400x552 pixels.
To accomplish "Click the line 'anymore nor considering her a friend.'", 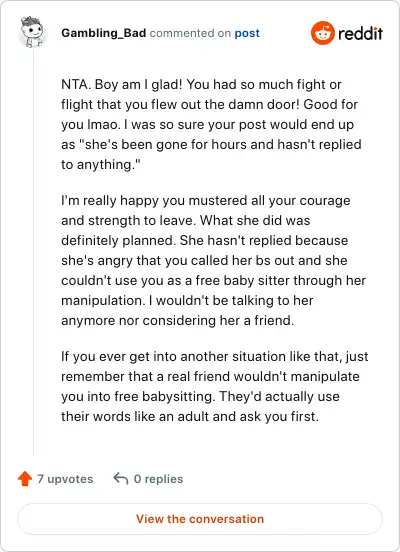I will (x=177, y=321).
